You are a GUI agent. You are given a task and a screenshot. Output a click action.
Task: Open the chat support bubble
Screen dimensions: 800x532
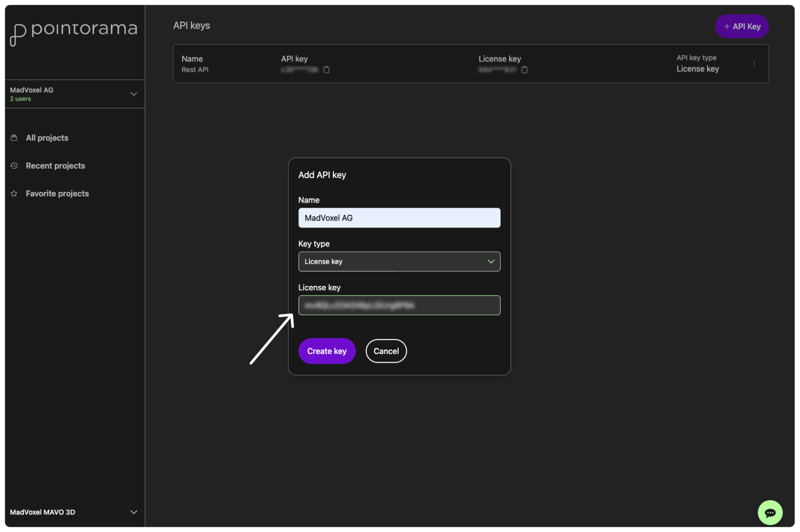[x=770, y=512]
